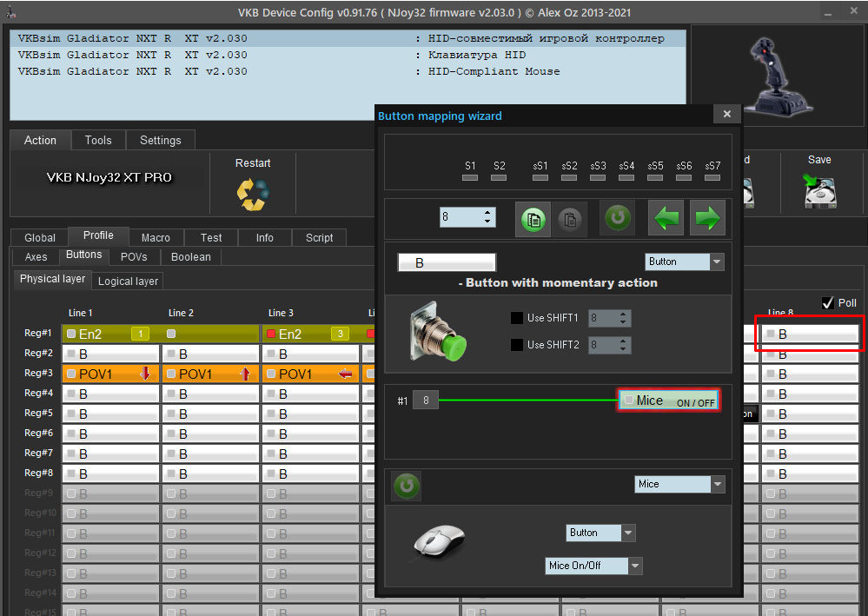Screen dimensions: 868x616
Task: Adjust the SHIFT1 value stepper
Action: click(623, 318)
